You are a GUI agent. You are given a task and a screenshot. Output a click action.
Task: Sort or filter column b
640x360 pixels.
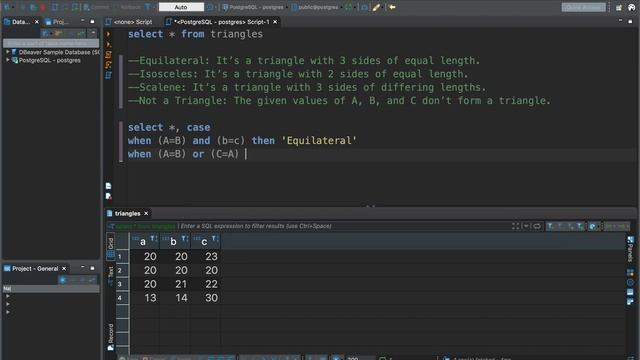click(184, 238)
